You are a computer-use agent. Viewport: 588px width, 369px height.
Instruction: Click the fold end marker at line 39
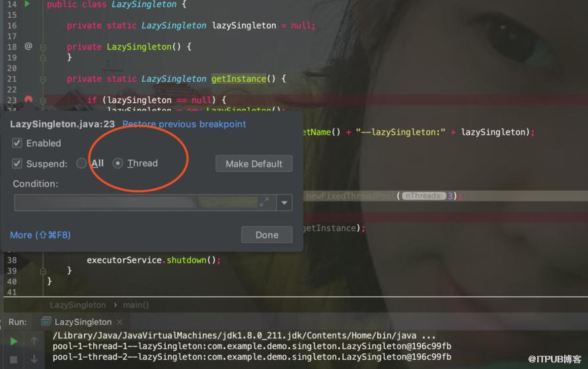tap(43, 271)
